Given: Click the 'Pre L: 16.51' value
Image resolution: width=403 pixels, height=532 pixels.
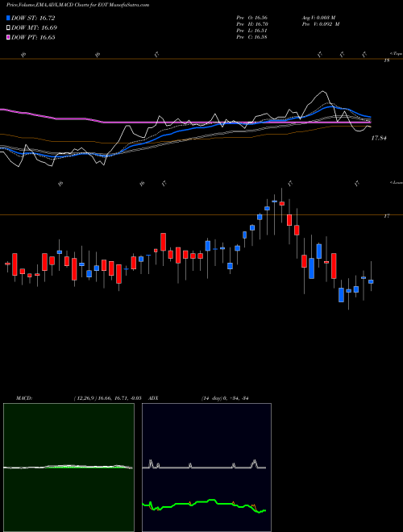Looking at the screenshot, I should click(251, 31).
